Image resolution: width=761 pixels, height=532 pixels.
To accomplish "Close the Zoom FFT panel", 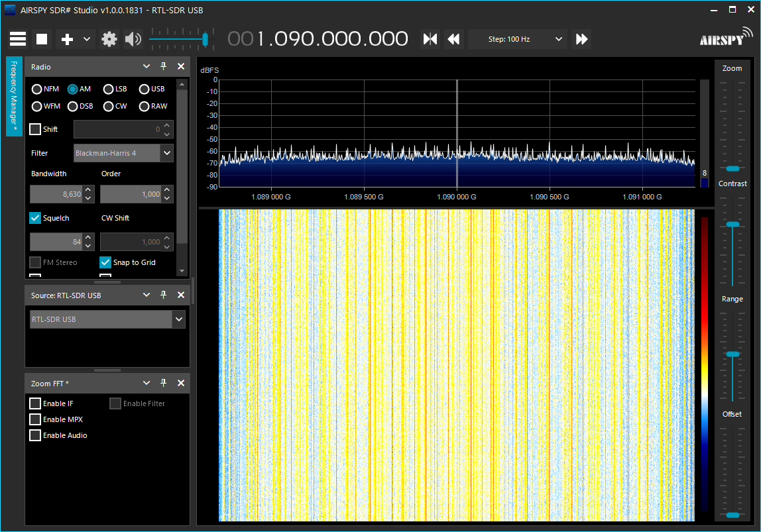I will (181, 383).
